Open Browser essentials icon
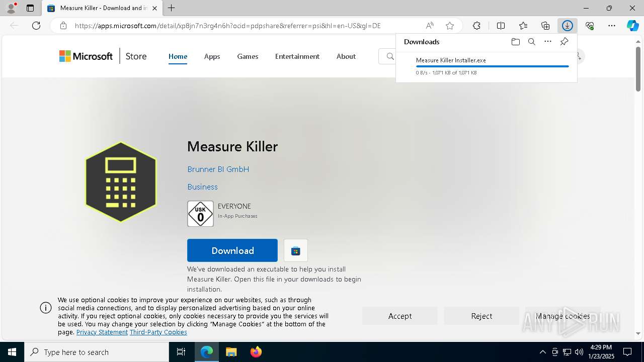644x362 pixels. (x=590, y=26)
